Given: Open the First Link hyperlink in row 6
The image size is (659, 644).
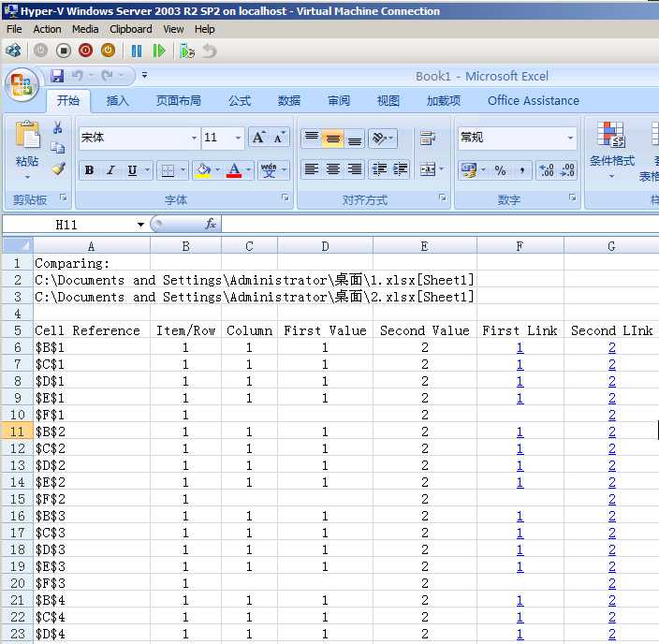Looking at the screenshot, I should tap(520, 347).
